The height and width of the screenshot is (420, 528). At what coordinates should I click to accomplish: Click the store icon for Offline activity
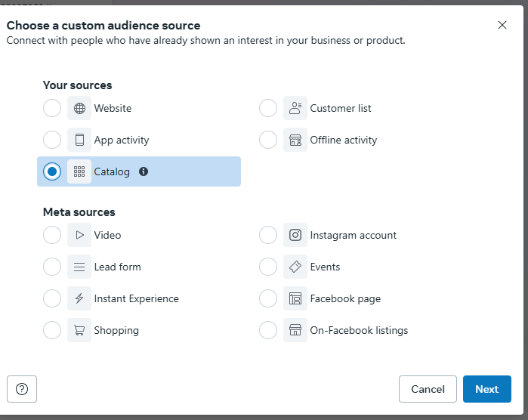pyautogui.click(x=295, y=140)
